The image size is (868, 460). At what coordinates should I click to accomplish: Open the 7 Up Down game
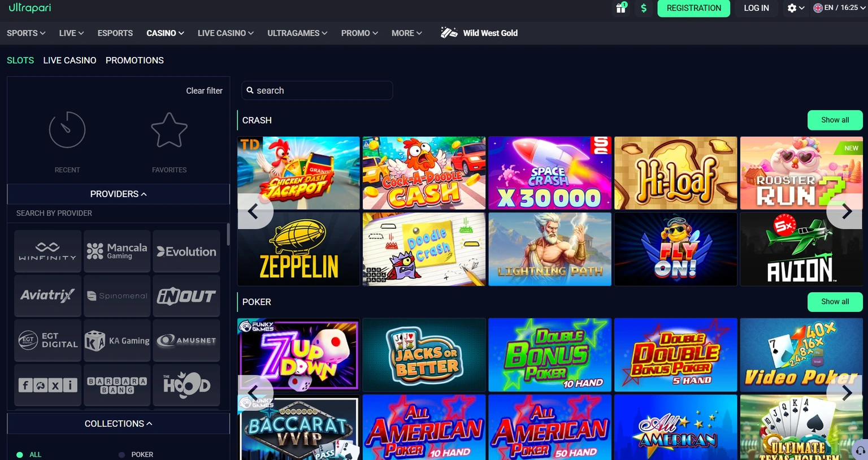click(298, 355)
